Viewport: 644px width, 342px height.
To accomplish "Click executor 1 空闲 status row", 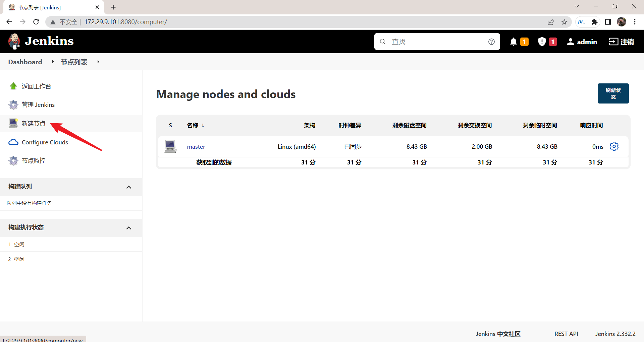I will pyautogui.click(x=71, y=245).
